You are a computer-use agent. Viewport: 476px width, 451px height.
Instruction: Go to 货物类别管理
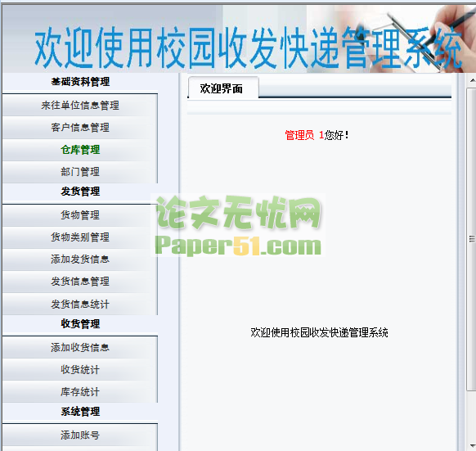point(80,237)
